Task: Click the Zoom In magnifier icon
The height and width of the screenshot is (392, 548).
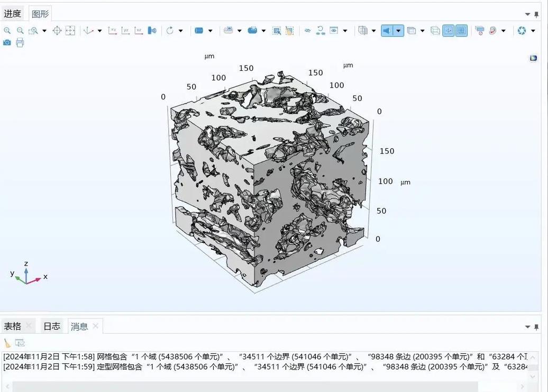Action: point(7,31)
